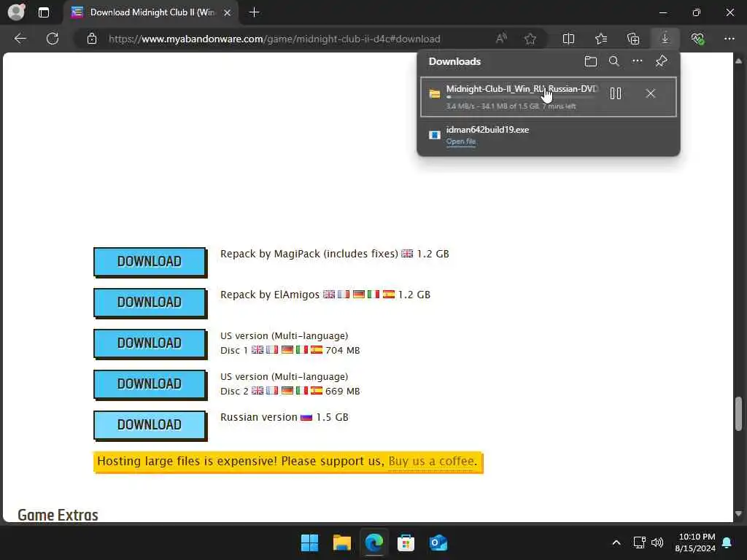Close the Download Midnight Club II tab
Image resolution: width=747 pixels, height=560 pixels.
[228, 12]
